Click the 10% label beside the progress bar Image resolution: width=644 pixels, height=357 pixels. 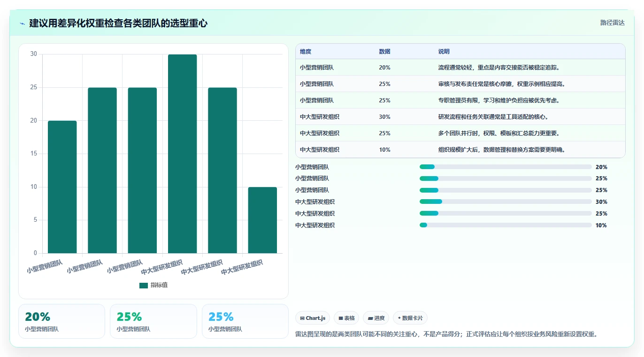(601, 225)
